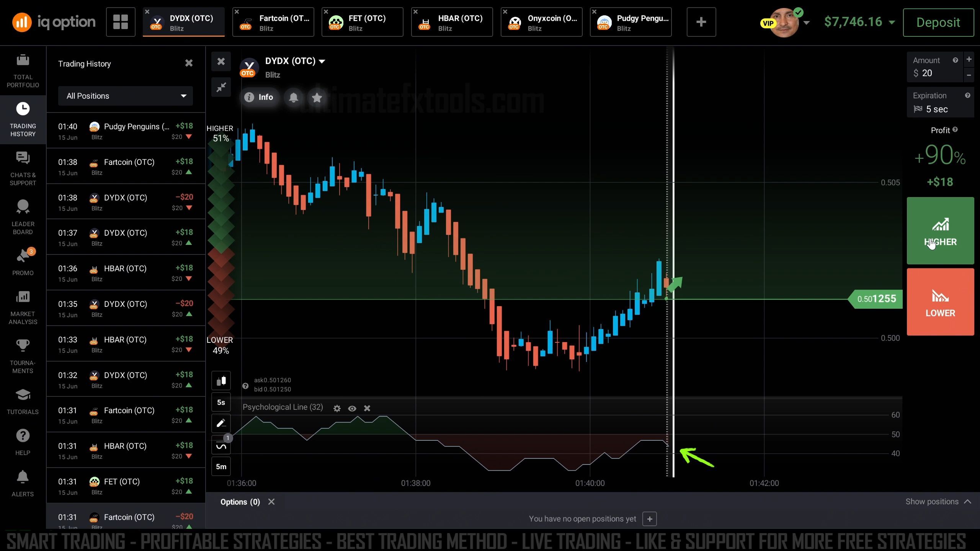This screenshot has height=551, width=980.
Task: Decrease amount with minus stepper
Action: click(969, 75)
